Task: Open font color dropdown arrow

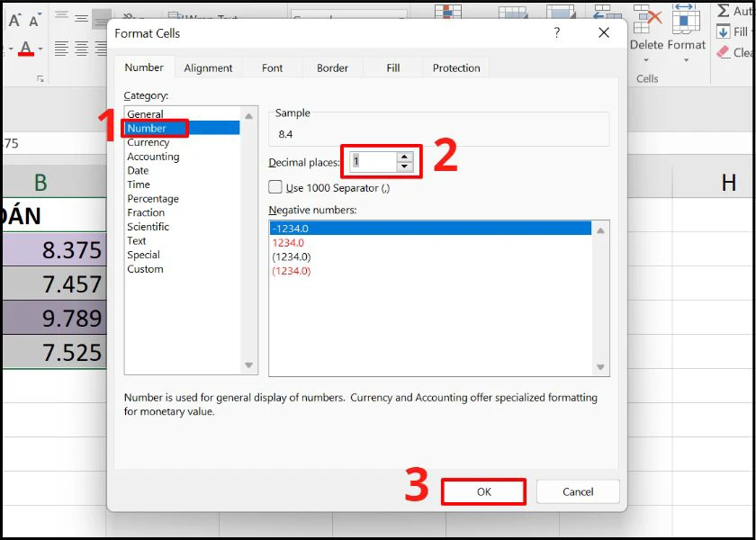Action: (40, 49)
